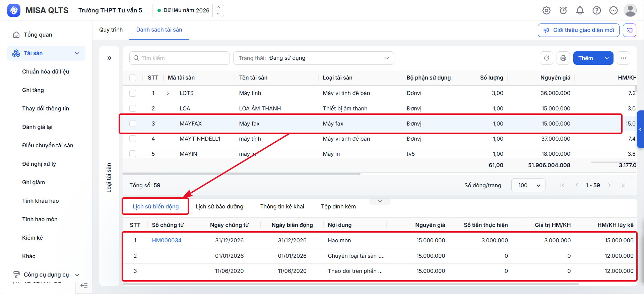Image resolution: width=644 pixels, height=294 pixels.
Task: Click the Công cụ dụng cụ icon
Action: tap(16, 275)
